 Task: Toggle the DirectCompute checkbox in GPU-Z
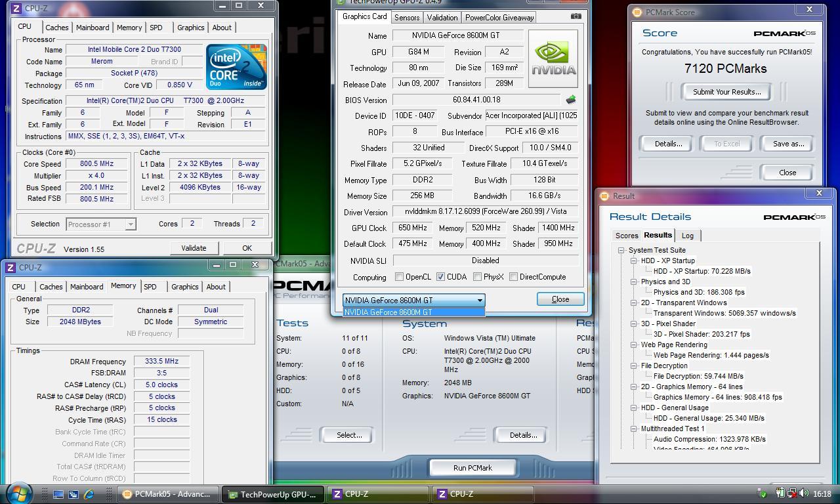(x=513, y=277)
